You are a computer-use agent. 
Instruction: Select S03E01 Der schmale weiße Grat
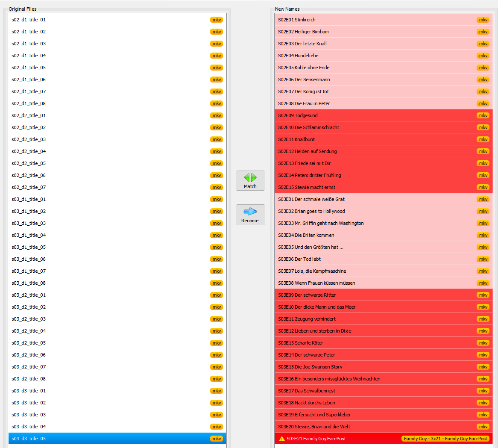pos(311,199)
